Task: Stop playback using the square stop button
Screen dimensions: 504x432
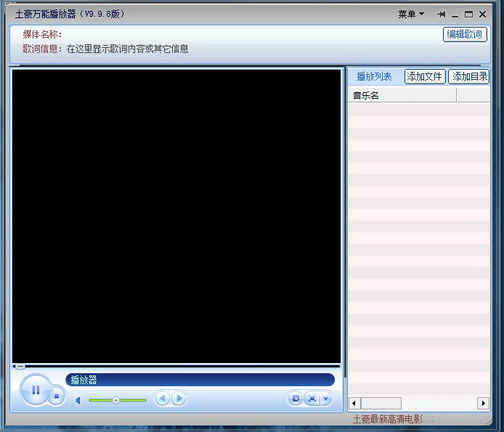Action: coord(57,396)
